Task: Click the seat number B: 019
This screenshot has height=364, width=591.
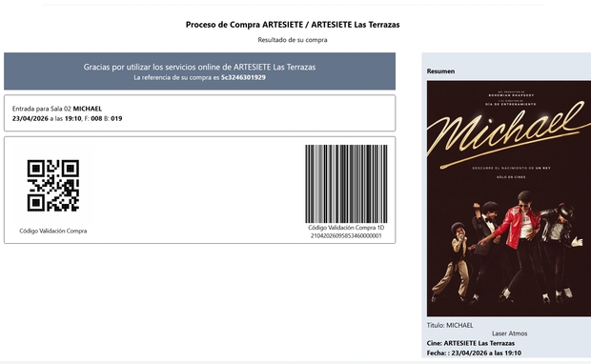Action: click(x=113, y=119)
